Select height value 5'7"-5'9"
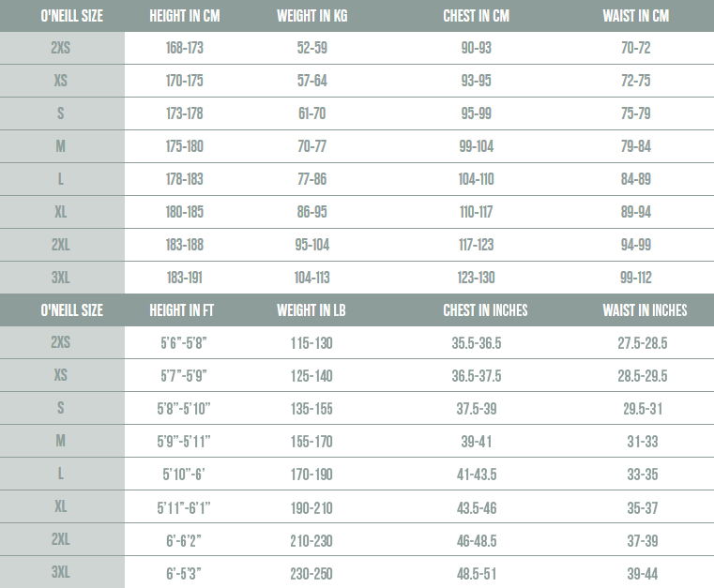714x588 pixels. (184, 375)
